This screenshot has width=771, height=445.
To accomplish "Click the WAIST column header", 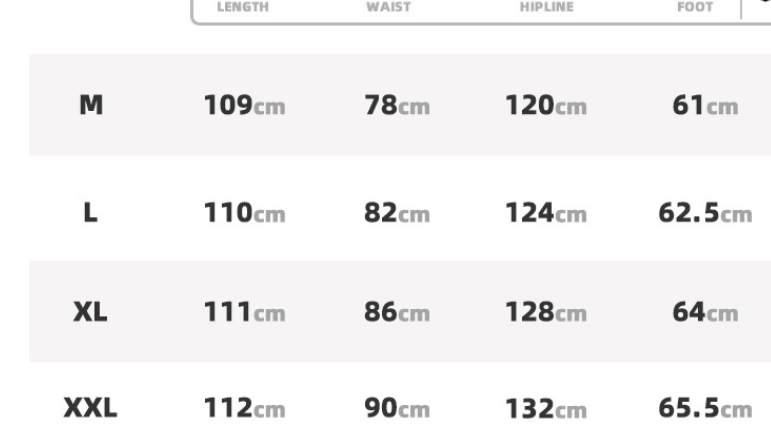I will point(388,7).
